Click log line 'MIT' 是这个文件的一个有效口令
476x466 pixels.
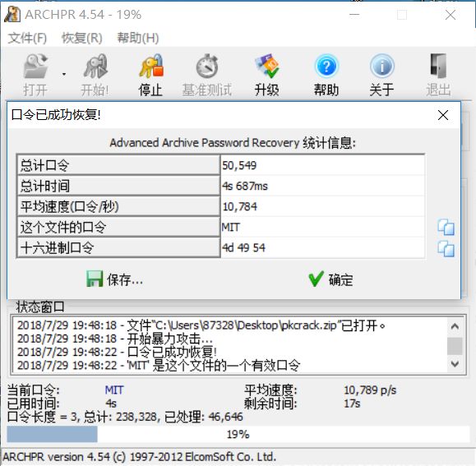(159, 365)
